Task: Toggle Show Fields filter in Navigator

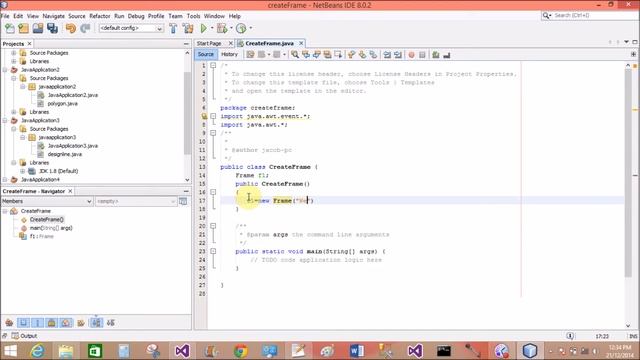Action: (x=24, y=323)
